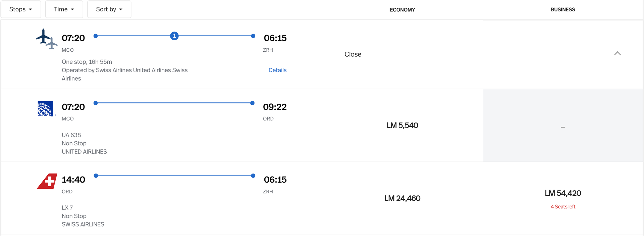Choose the LM 24,460 economy fare
This screenshot has height=236, width=644.
pos(402,198)
